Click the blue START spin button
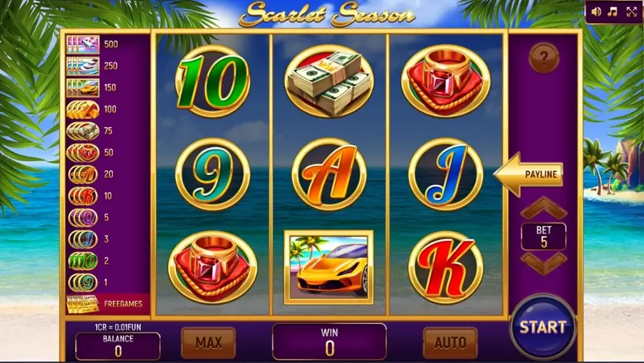Viewport: 644px width, 363px height. (543, 327)
